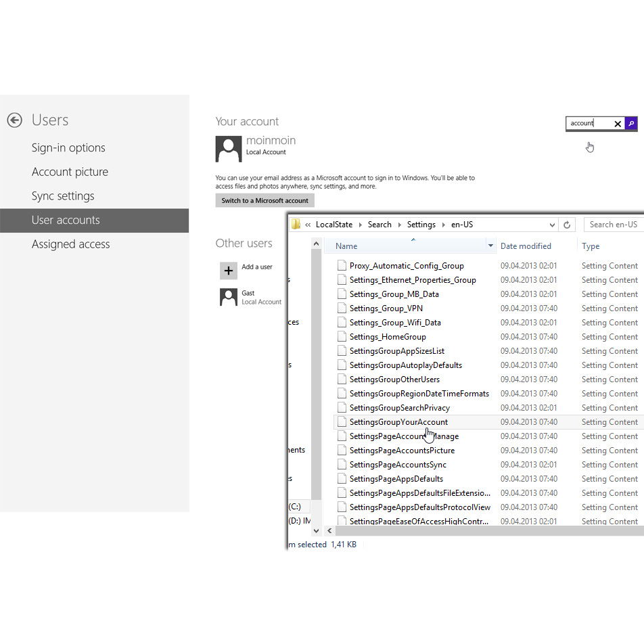Select the SettingsGroupOtherUsers file name
644x644 pixels.
click(x=394, y=379)
